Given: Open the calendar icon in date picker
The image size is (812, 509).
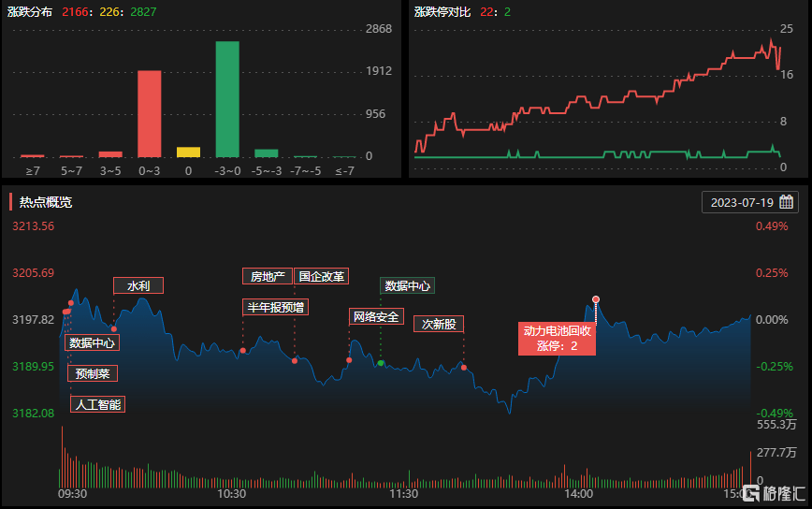Looking at the screenshot, I should click(786, 202).
